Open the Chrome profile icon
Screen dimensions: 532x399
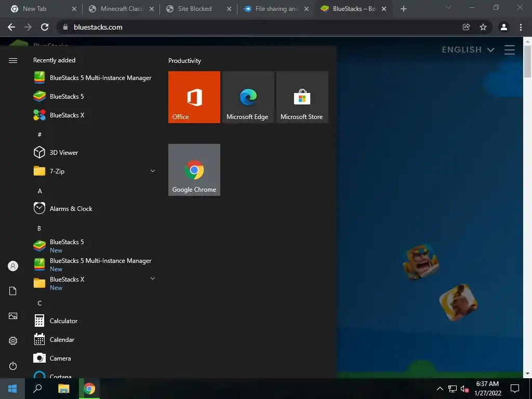504,27
